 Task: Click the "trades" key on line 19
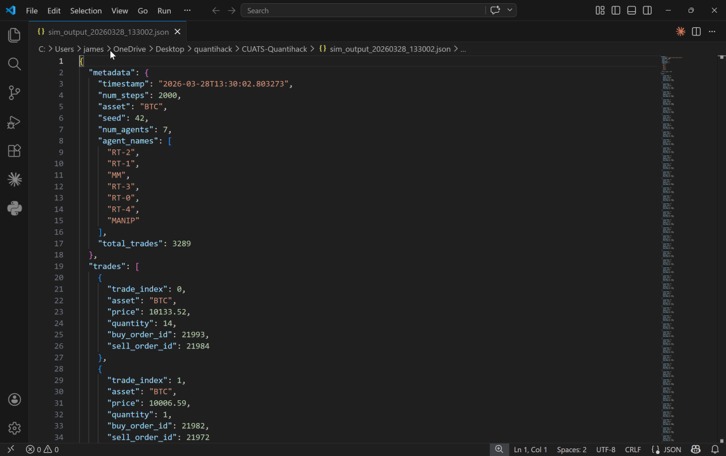[107, 266]
